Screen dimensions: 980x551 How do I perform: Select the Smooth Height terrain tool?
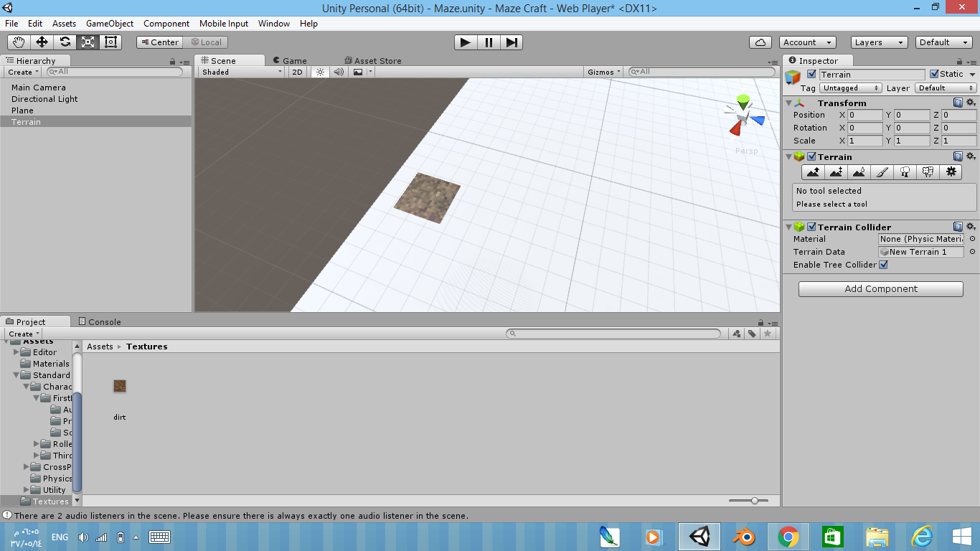coord(859,171)
